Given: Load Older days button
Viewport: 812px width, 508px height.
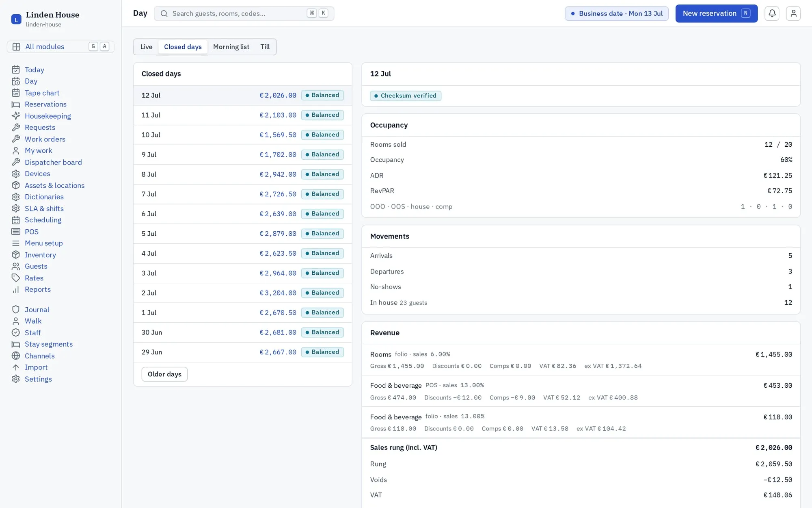Looking at the screenshot, I should (x=164, y=374).
